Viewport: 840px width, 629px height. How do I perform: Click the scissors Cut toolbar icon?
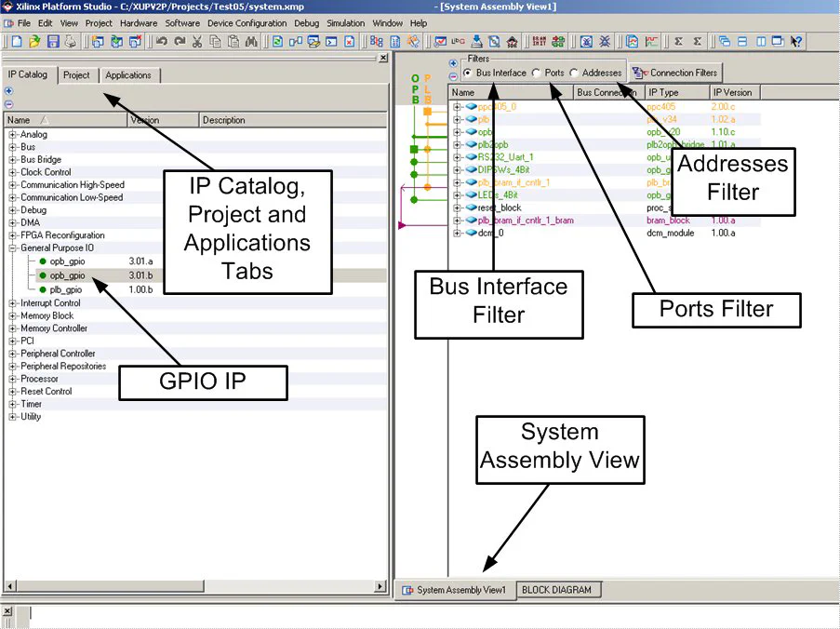197,42
